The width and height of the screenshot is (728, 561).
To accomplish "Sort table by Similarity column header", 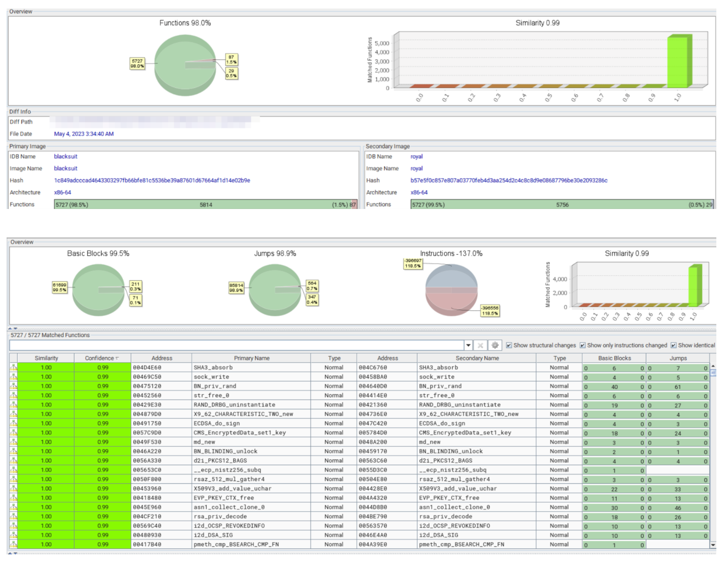I will (46, 358).
